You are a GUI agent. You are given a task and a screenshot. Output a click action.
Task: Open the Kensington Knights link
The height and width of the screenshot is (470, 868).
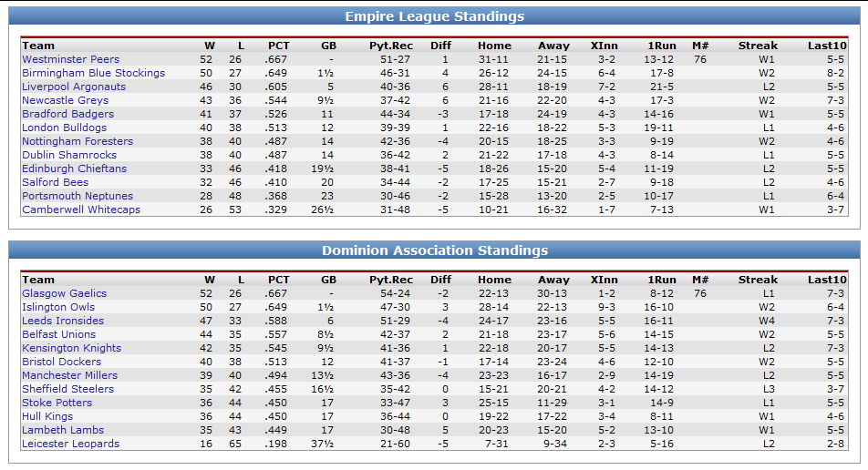[x=71, y=348]
